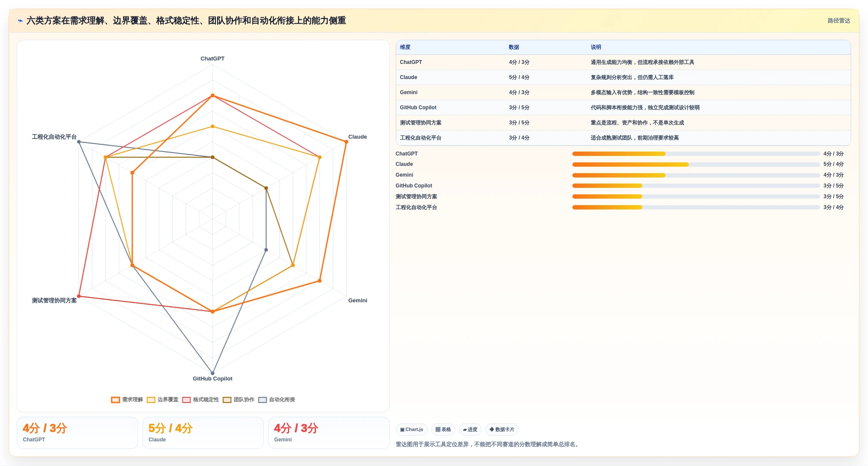Click the Gemini radar axis label
868x466 pixels.
[x=357, y=301]
